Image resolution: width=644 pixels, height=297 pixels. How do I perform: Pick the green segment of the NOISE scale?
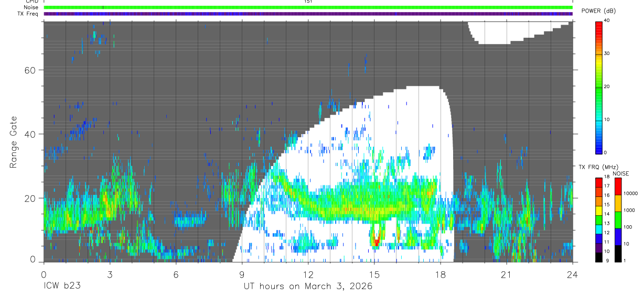(618, 220)
